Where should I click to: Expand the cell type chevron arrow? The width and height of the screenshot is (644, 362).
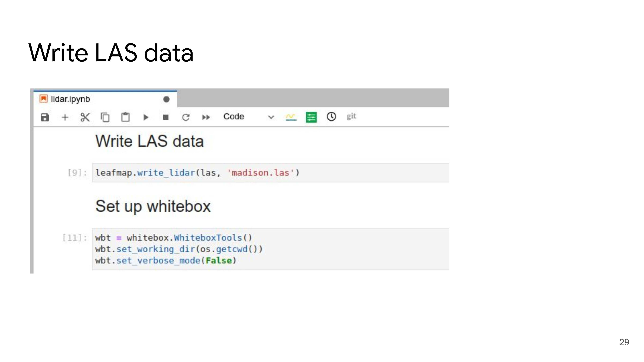(x=271, y=117)
